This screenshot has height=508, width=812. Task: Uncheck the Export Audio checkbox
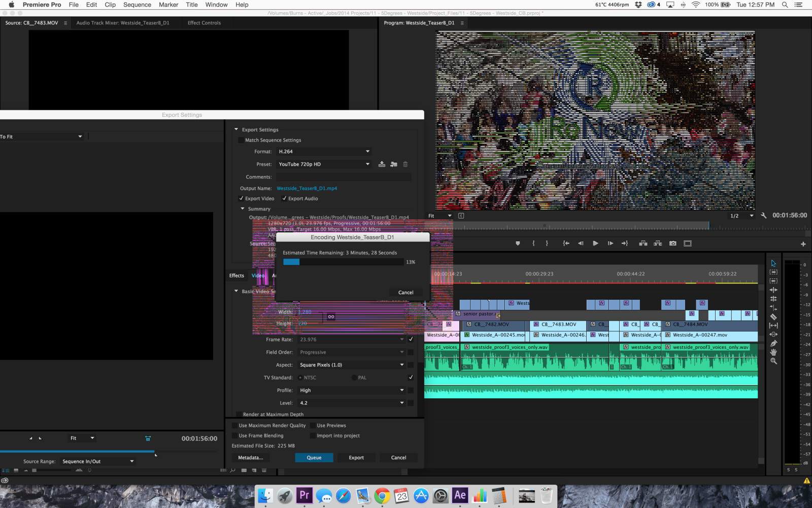284,199
